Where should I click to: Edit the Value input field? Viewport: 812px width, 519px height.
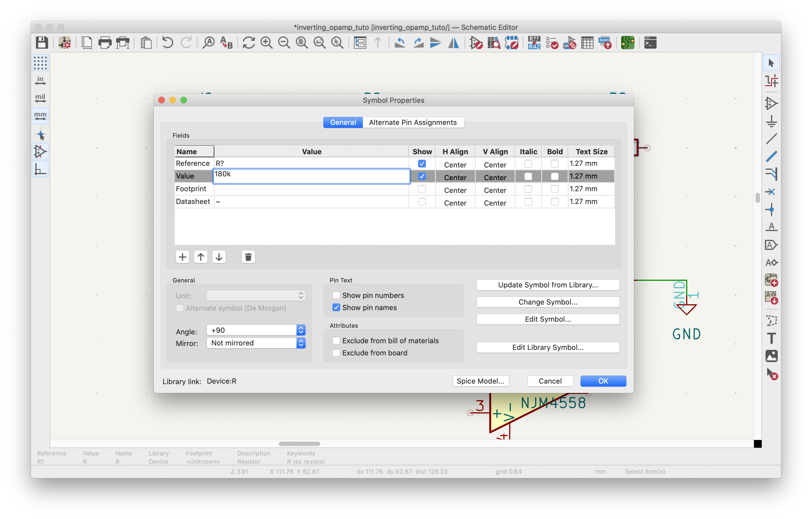(x=311, y=174)
